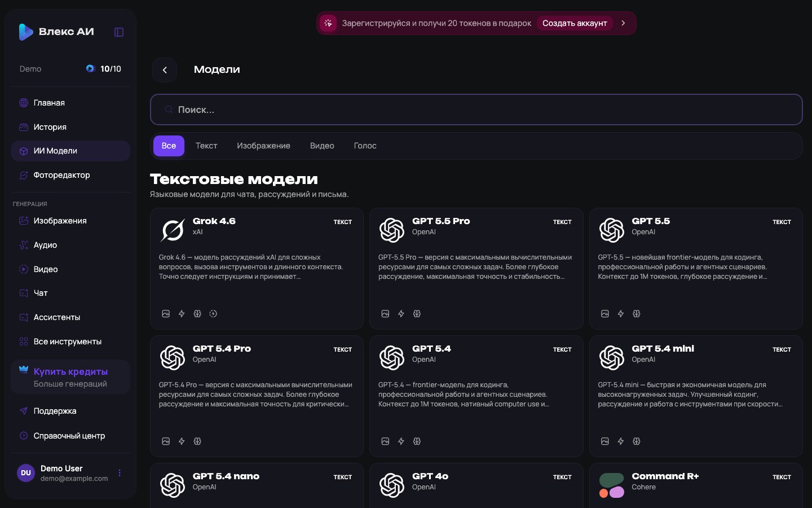Screen dimensions: 812x508
Task: Click the Влекс АИ logo
Action: coord(56,32)
